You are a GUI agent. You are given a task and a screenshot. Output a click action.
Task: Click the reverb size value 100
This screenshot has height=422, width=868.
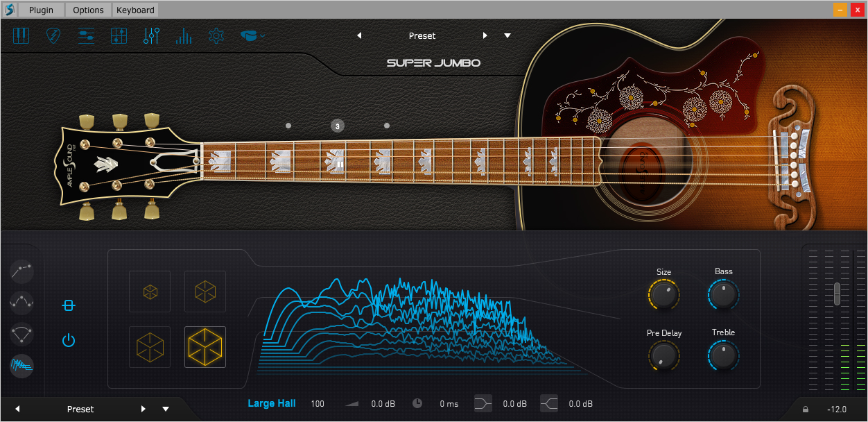pyautogui.click(x=318, y=404)
